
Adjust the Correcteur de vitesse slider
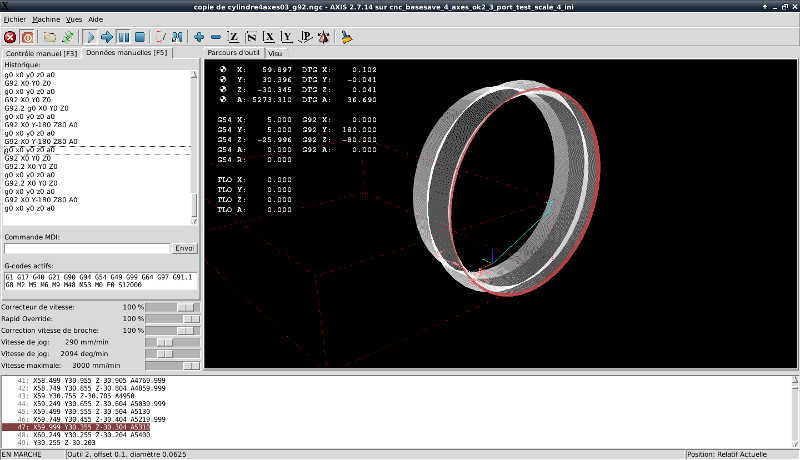[185, 305]
